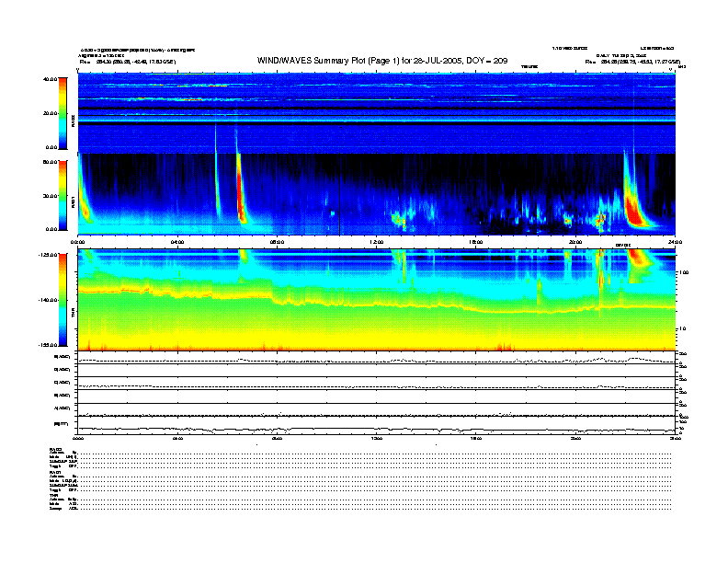Click the -140.00 label on TNR scale
The image size is (728, 563).
pyautogui.click(x=48, y=300)
